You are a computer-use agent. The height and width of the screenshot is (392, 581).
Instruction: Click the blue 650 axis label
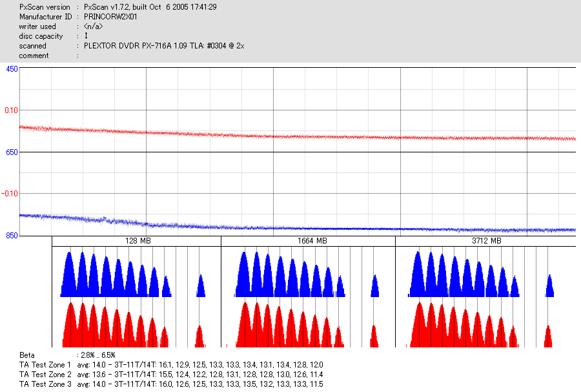(12, 152)
